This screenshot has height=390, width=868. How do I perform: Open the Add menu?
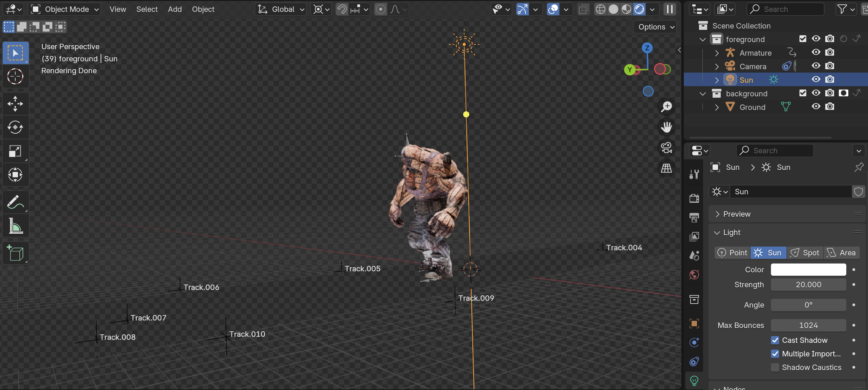tap(175, 9)
